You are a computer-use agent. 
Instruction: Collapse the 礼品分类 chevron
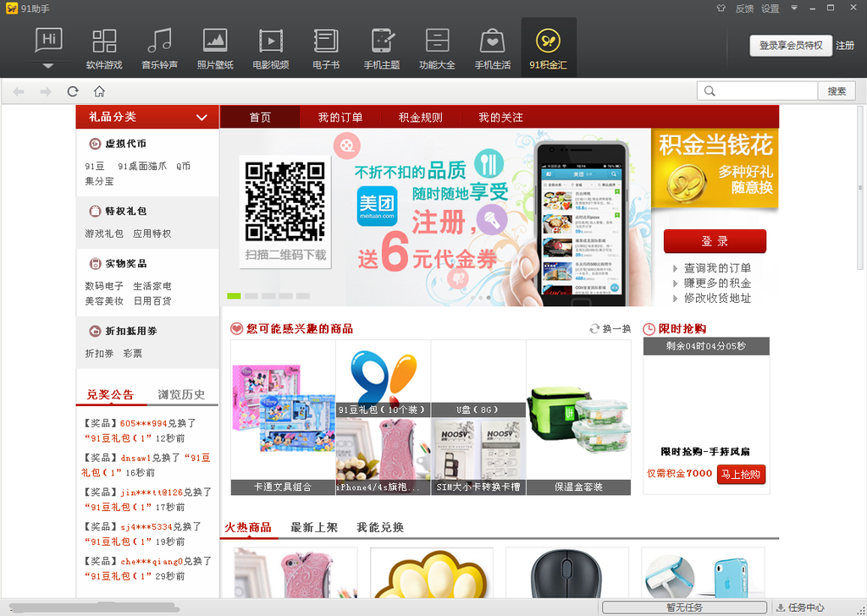[202, 117]
